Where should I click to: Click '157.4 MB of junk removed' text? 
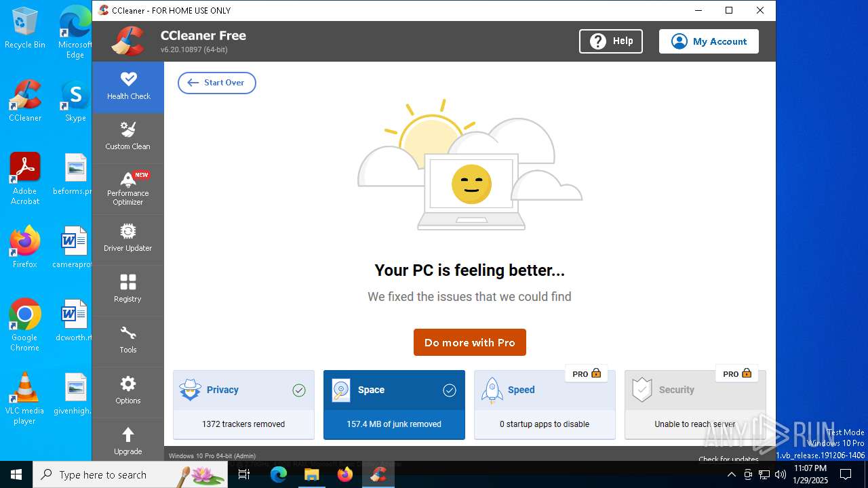pyautogui.click(x=394, y=424)
